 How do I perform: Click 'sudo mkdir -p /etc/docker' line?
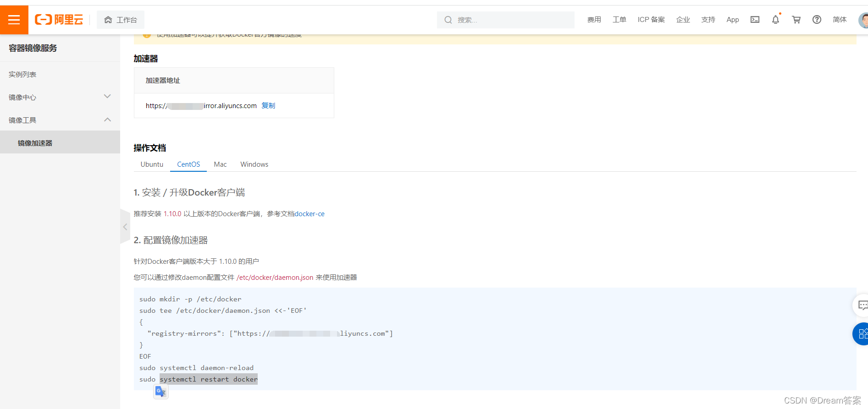coord(190,299)
